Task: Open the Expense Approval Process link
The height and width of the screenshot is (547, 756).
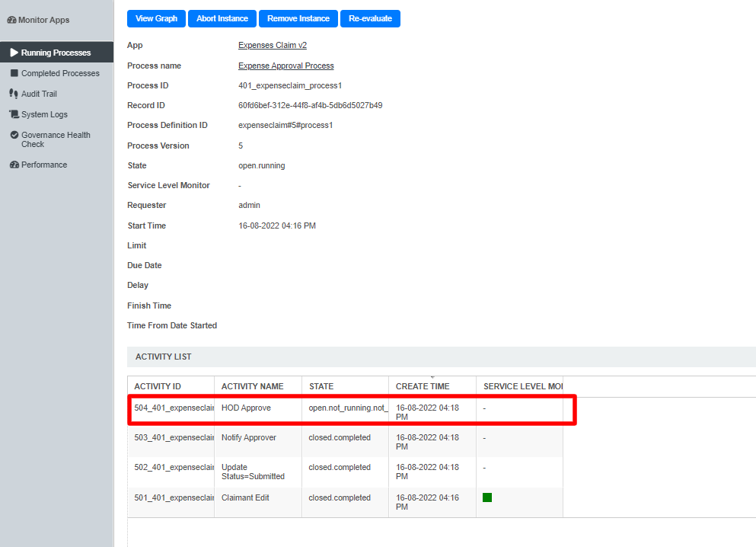Action: (x=286, y=66)
